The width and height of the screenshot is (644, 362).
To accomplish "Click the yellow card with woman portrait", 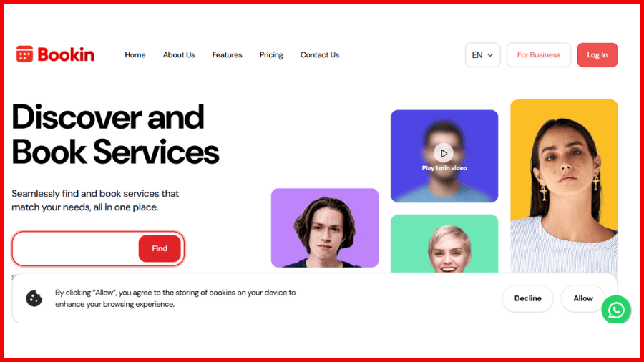I will (x=564, y=186).
